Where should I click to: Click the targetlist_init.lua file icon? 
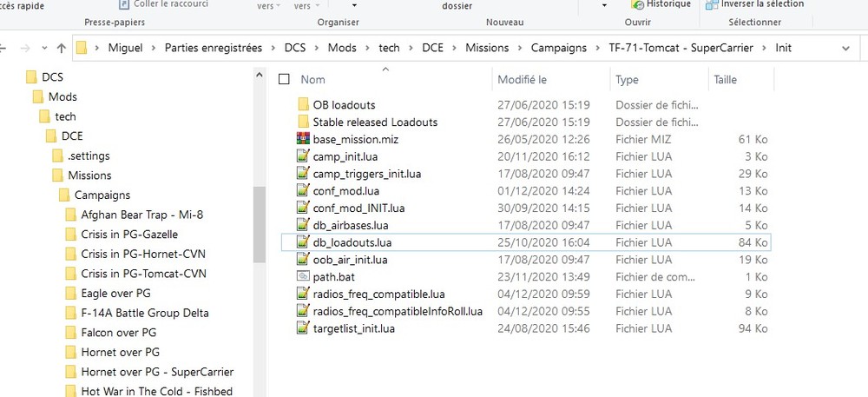[x=303, y=328]
